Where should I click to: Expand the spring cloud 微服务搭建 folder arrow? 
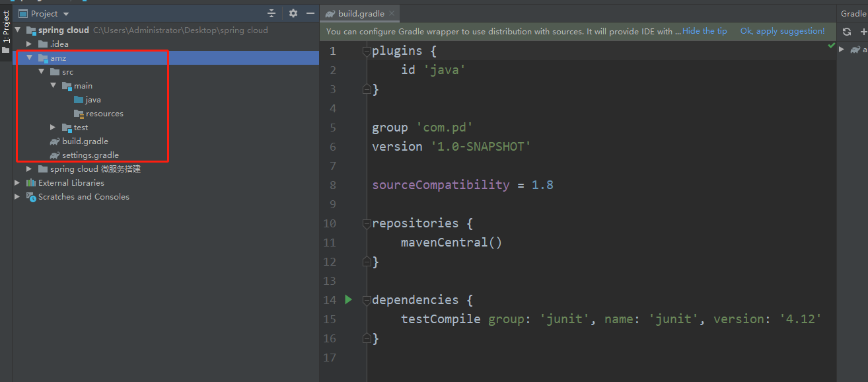[x=29, y=169]
